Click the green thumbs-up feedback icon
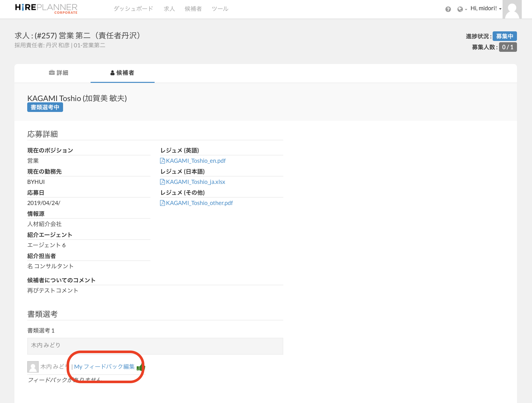532x403 pixels. [141, 367]
